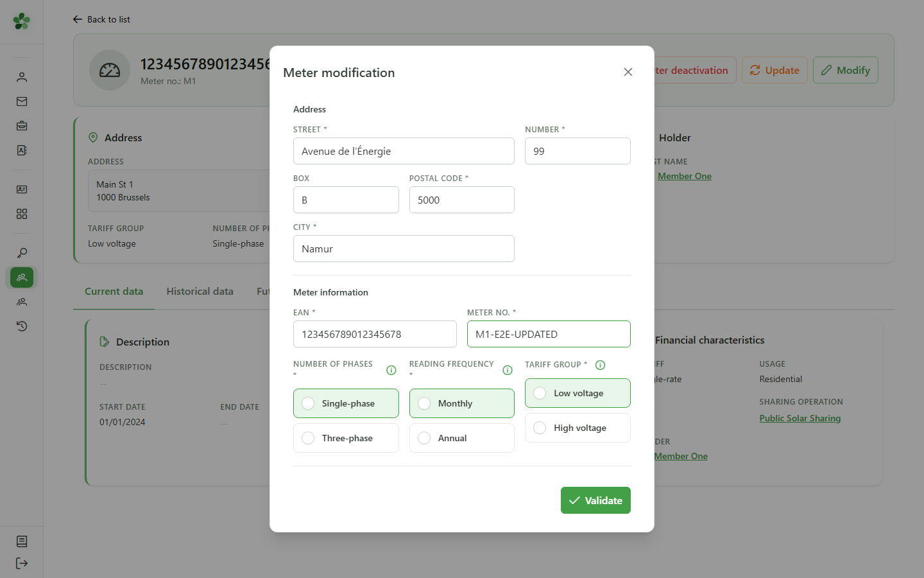This screenshot has width=924, height=578.
Task: Click info icon next to Tariff Group
Action: pyautogui.click(x=601, y=365)
